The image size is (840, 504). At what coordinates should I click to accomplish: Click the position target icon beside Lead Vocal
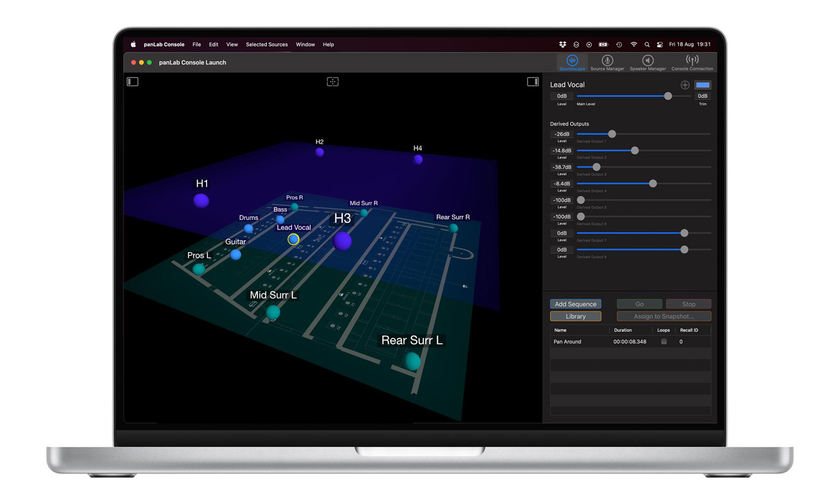coord(685,85)
